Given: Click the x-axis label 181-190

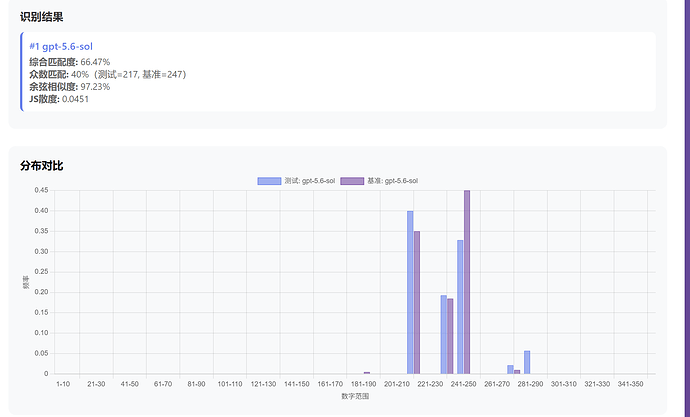Looking at the screenshot, I should [363, 384].
